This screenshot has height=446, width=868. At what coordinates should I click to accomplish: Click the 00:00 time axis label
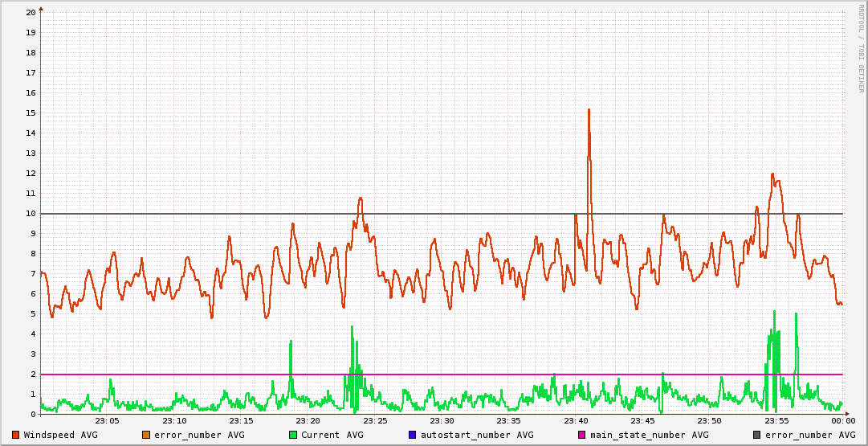point(842,421)
